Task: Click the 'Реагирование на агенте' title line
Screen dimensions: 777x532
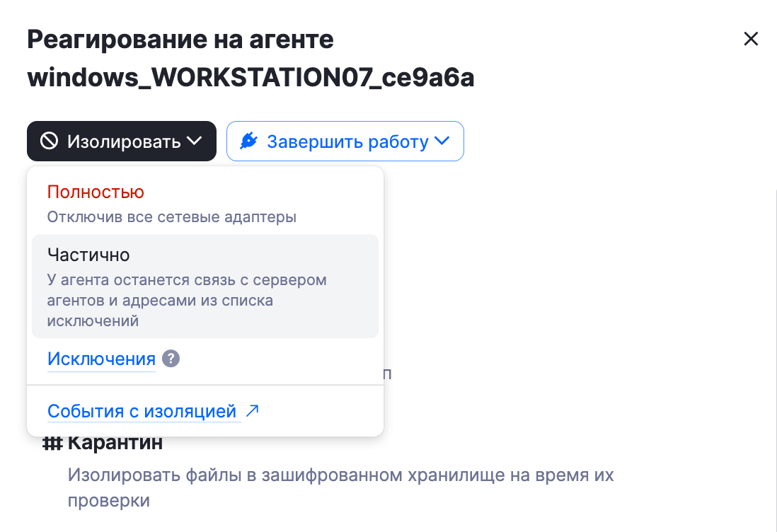Action: (x=180, y=40)
